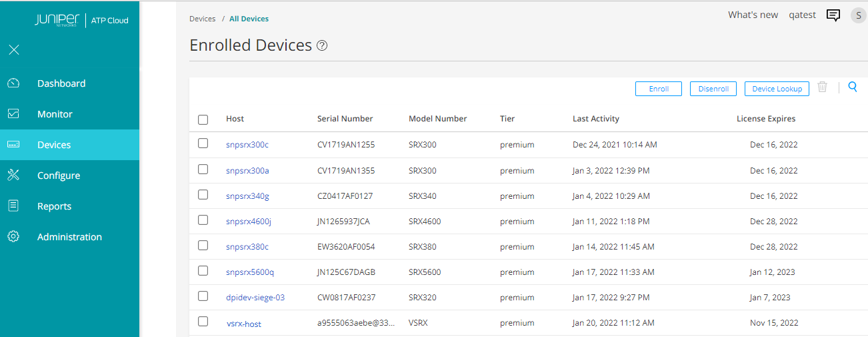Click the user avatar S icon
The image size is (868, 337).
pyautogui.click(x=858, y=15)
